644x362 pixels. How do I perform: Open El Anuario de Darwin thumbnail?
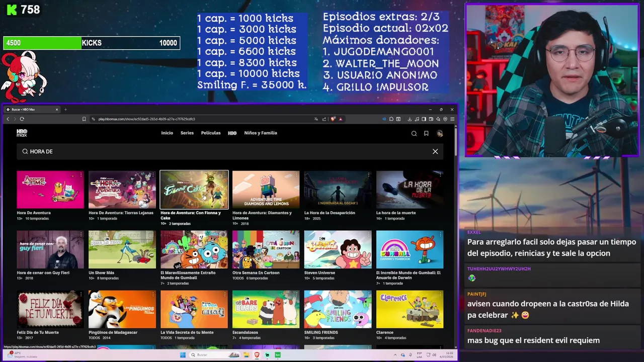[x=410, y=249]
